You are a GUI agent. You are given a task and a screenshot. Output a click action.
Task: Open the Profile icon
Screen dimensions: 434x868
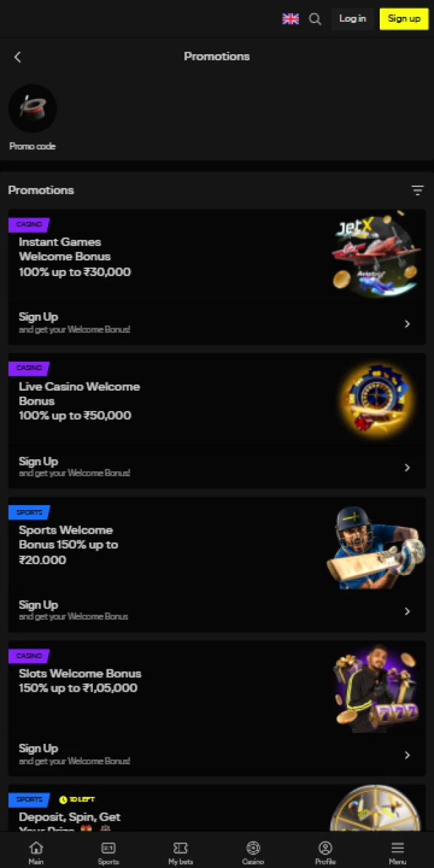[x=325, y=852]
